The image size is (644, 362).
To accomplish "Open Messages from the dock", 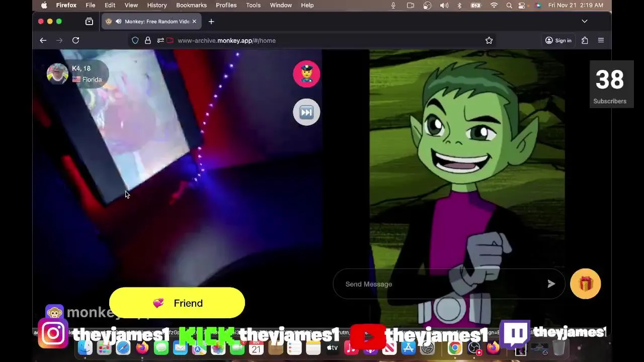I will point(161,347).
